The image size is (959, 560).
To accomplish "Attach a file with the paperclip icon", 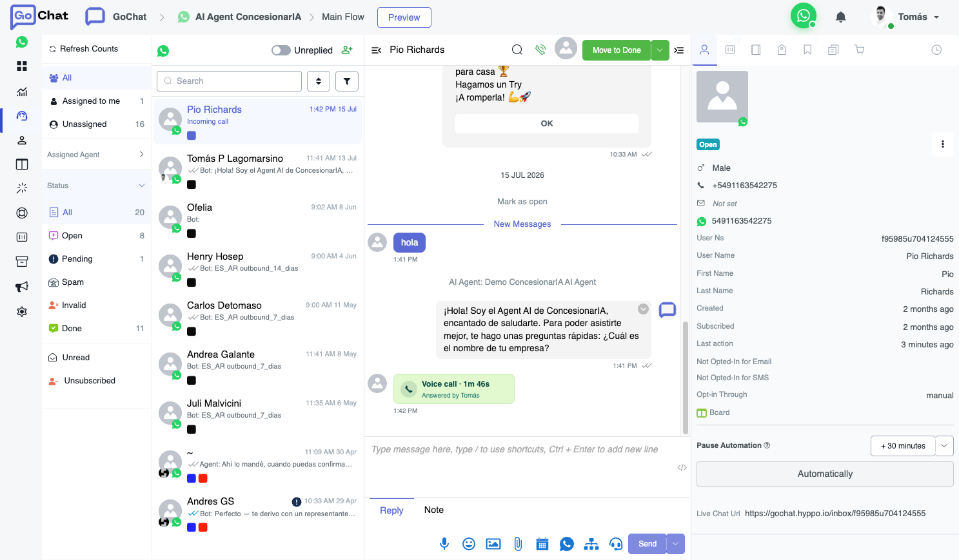I will tap(518, 544).
